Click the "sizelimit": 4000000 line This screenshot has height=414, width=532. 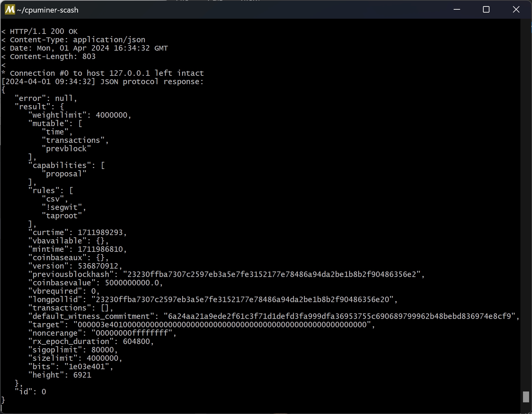pos(75,358)
